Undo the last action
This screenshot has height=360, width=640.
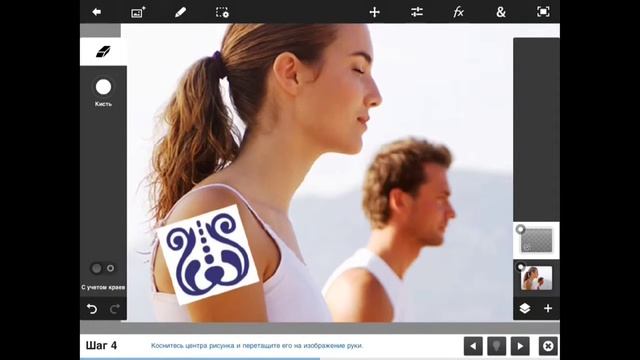coord(92,309)
